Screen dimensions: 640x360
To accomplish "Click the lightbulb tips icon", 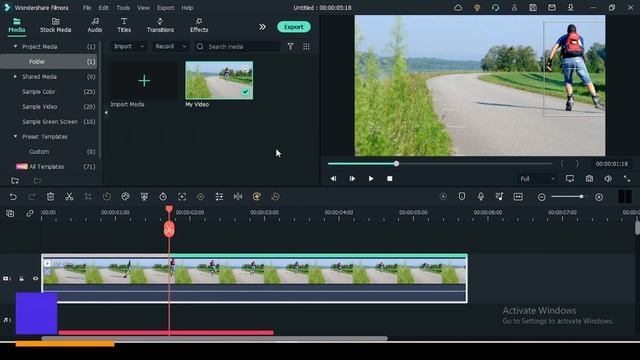I will coord(477,8).
